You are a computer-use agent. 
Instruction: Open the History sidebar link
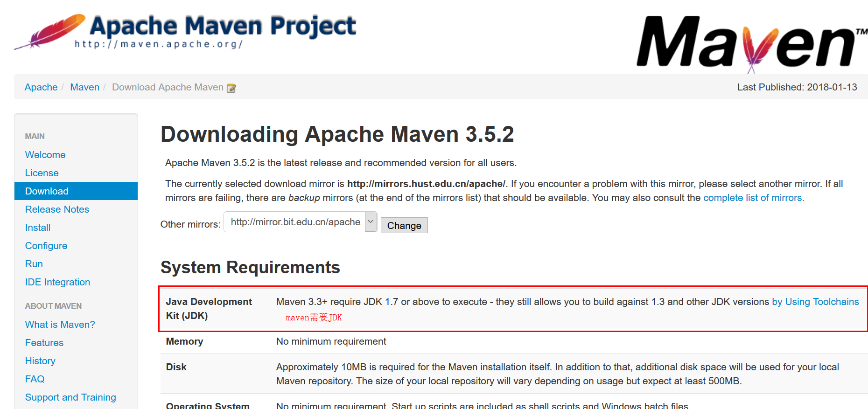[x=40, y=361]
